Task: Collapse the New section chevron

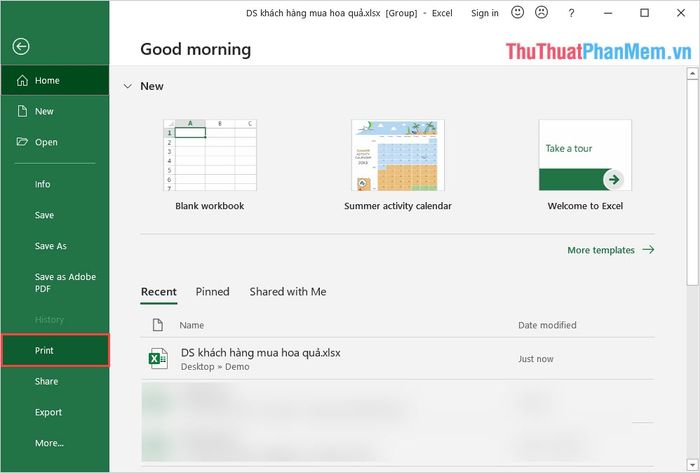Action: [x=128, y=86]
